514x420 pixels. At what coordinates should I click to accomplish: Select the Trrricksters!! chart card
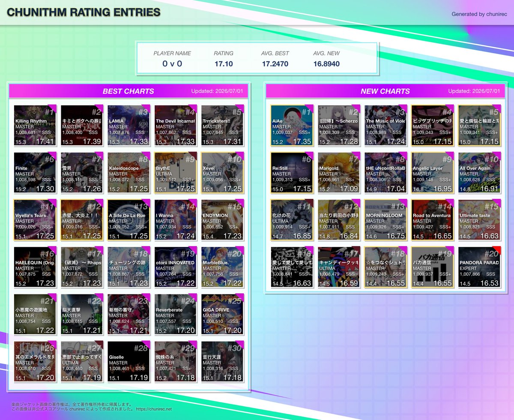coord(222,125)
